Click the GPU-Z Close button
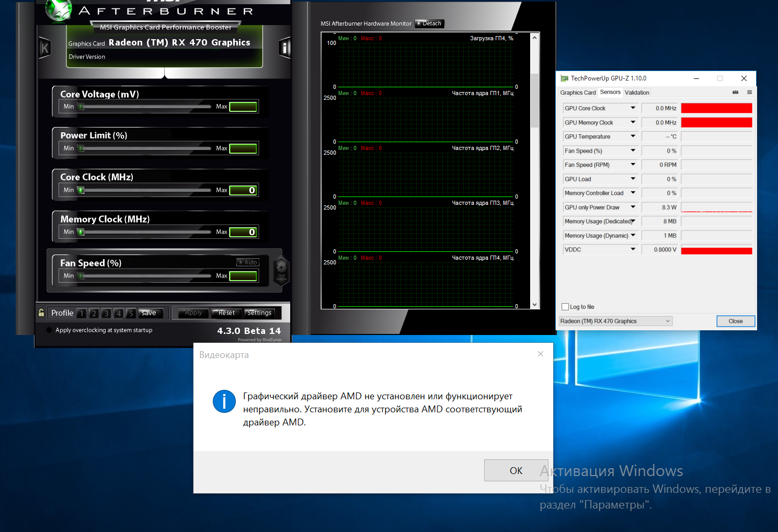 [736, 321]
